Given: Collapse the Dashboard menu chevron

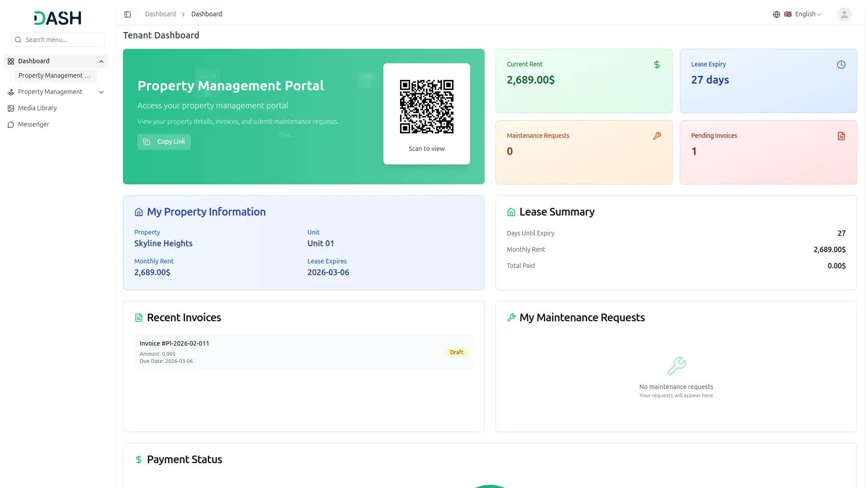Looking at the screenshot, I should click(101, 61).
